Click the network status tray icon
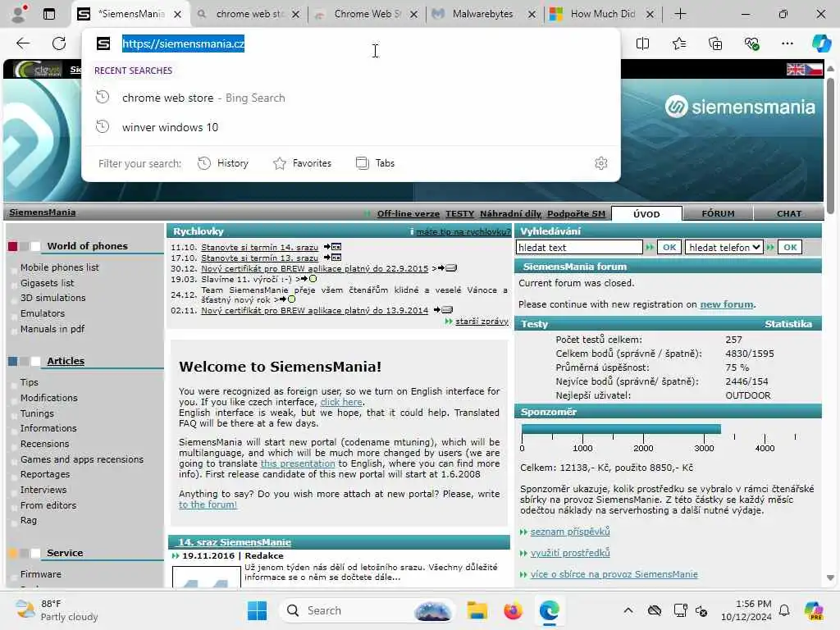840x630 pixels. (680, 610)
